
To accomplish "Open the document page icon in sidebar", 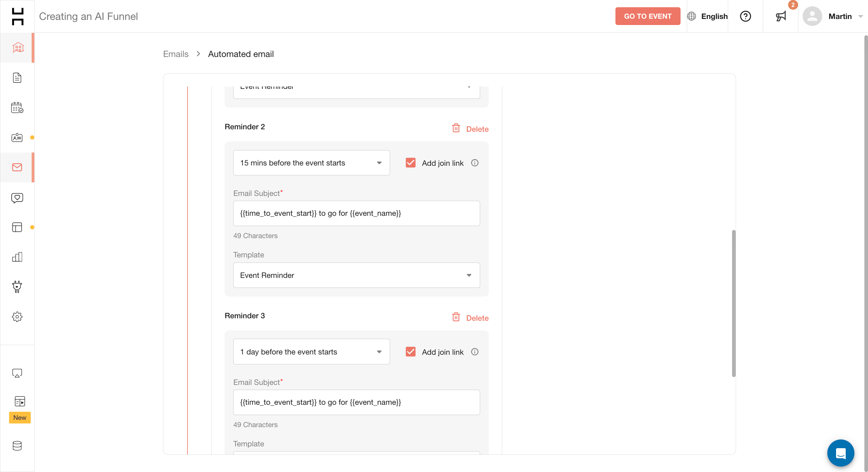I will pyautogui.click(x=17, y=78).
